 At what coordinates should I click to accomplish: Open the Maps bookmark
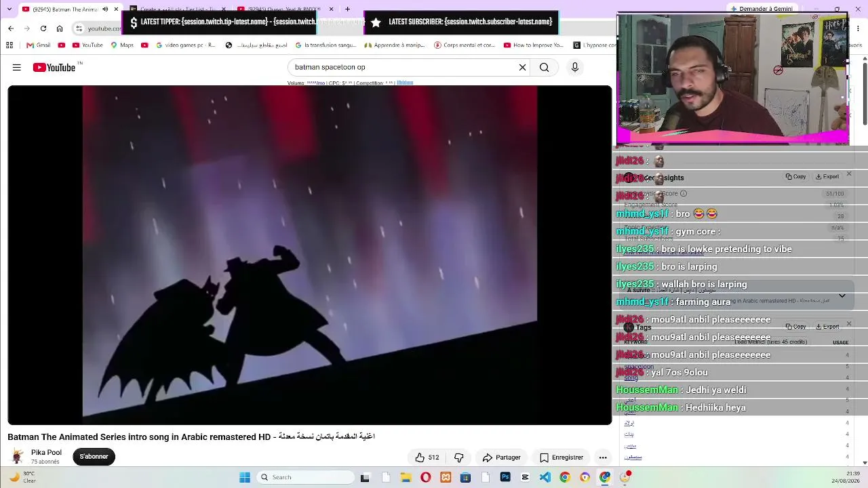pyautogui.click(x=122, y=45)
